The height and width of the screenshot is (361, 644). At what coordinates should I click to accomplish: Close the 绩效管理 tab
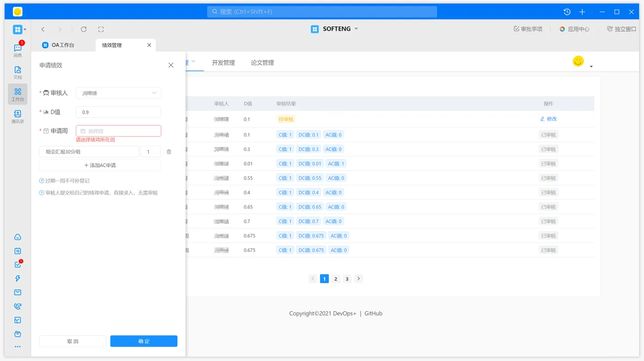click(149, 45)
